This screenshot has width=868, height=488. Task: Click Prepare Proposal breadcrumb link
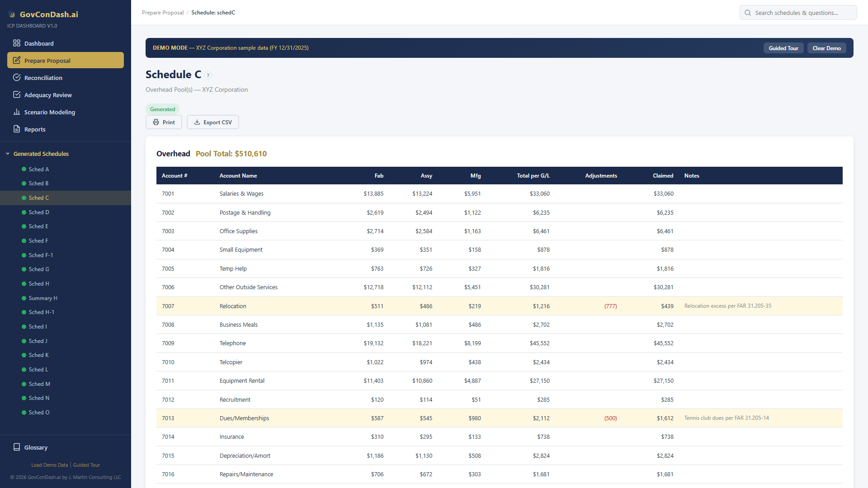tap(163, 13)
